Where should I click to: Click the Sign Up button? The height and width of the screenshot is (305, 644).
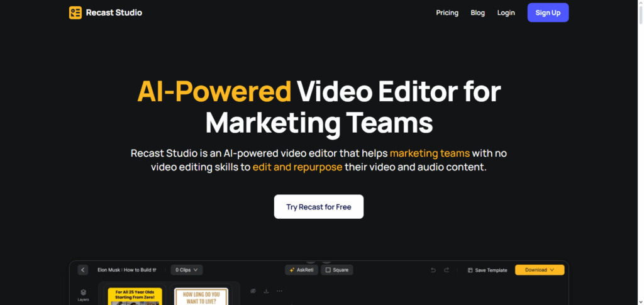tap(548, 13)
